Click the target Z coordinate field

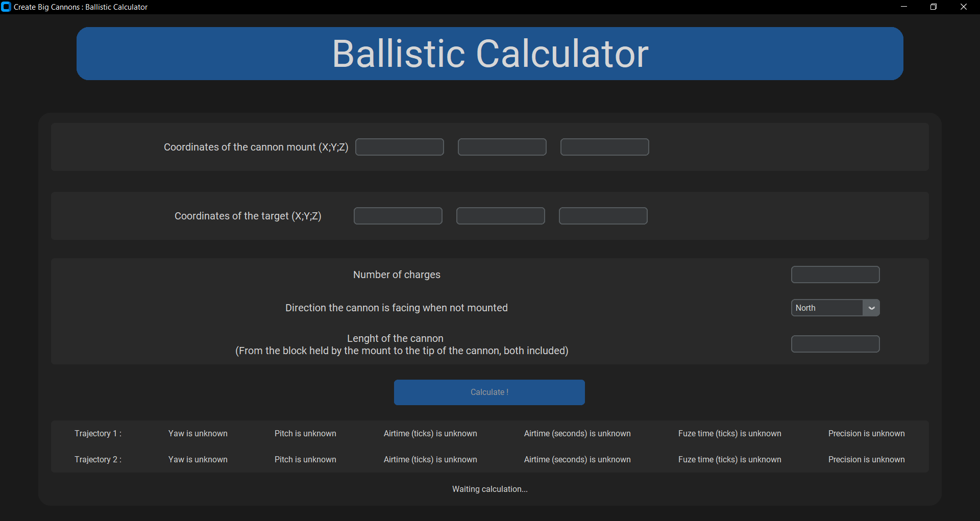pos(603,215)
